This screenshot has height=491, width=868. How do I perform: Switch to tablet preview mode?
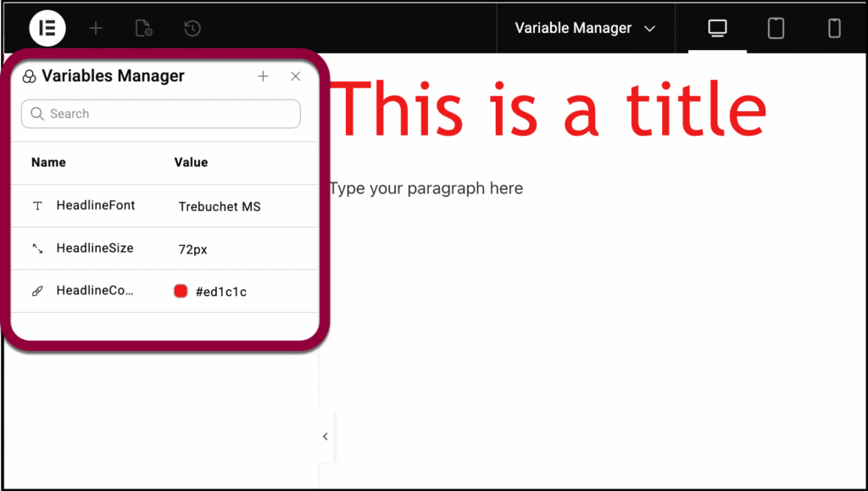click(x=775, y=28)
